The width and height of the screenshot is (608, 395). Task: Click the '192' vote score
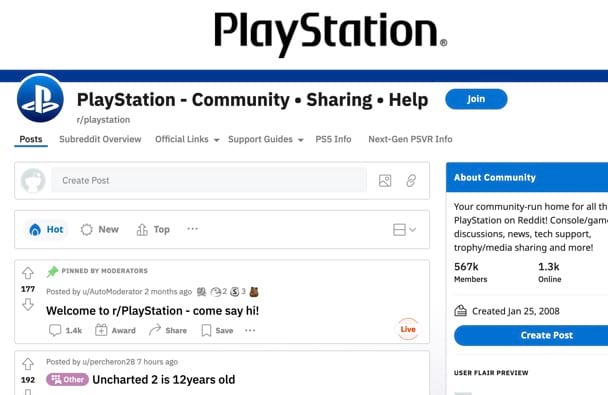point(28,380)
